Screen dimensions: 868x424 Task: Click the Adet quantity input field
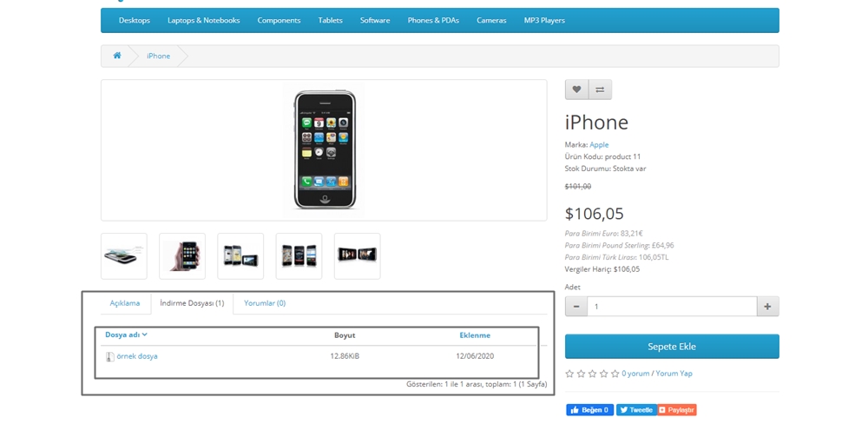click(672, 307)
